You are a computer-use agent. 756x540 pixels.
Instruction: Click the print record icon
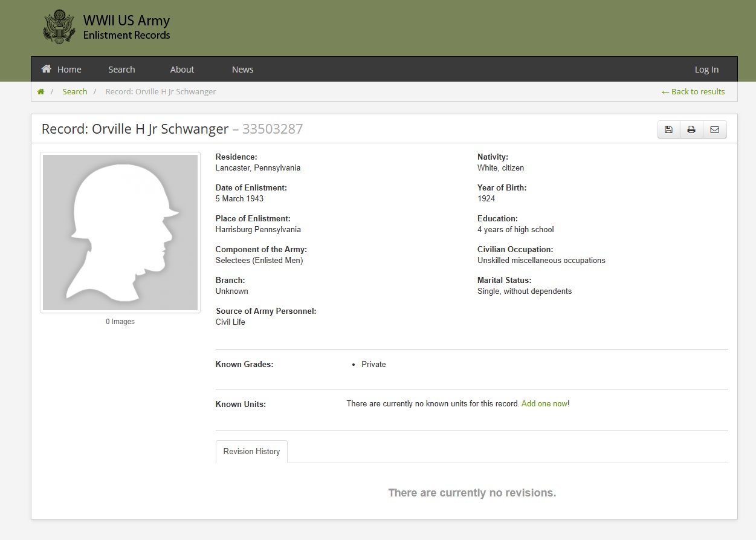[691, 129]
